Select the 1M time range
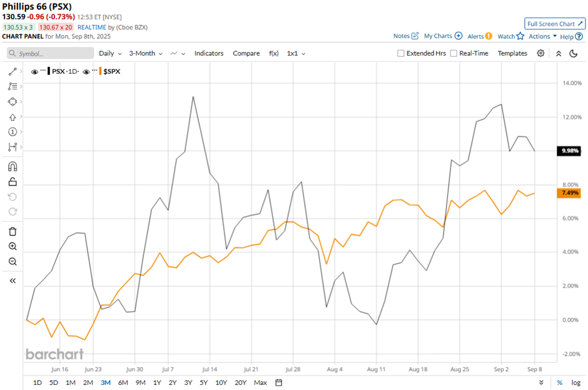588x390 pixels. [71, 382]
